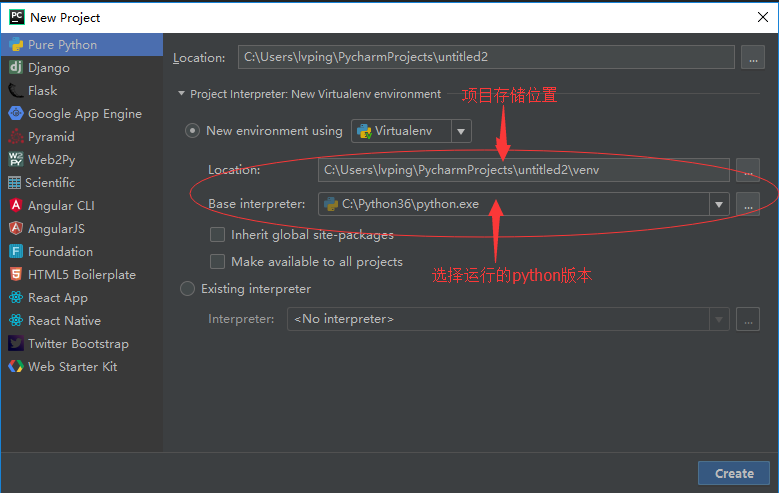
Task: Choose Twitter Bootstrap project type label
Action: (78, 343)
